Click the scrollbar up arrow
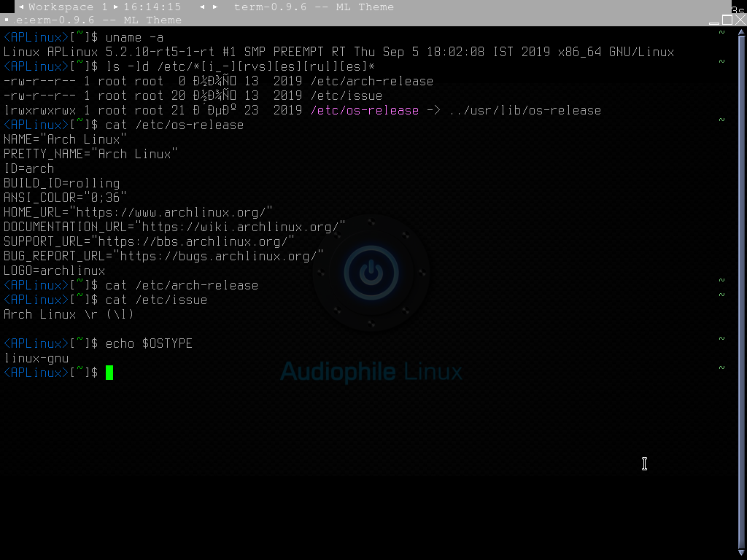The image size is (747, 560). point(741,32)
